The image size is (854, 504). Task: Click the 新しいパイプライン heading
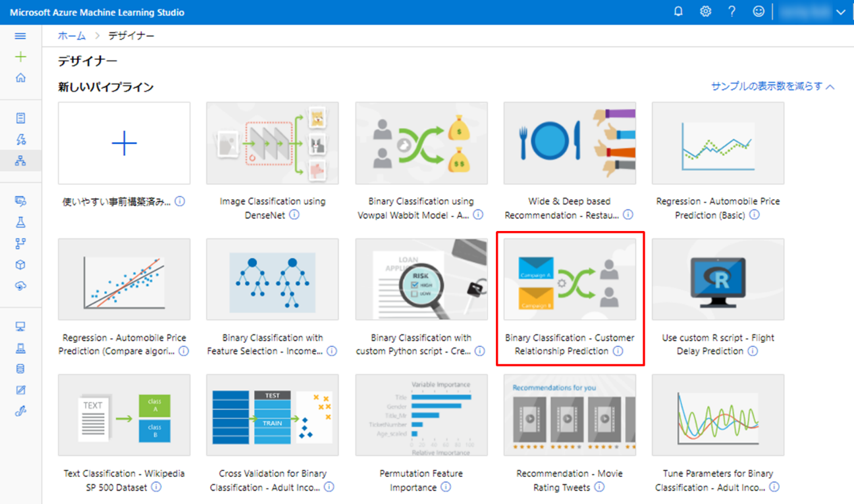(x=106, y=87)
